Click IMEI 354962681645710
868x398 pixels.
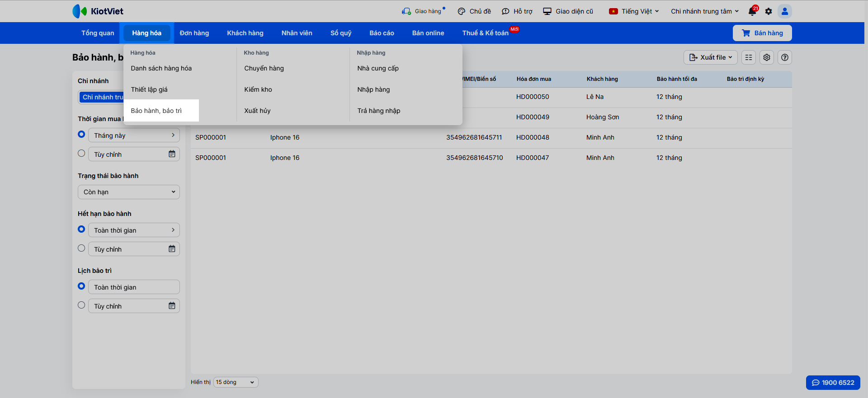tap(474, 158)
